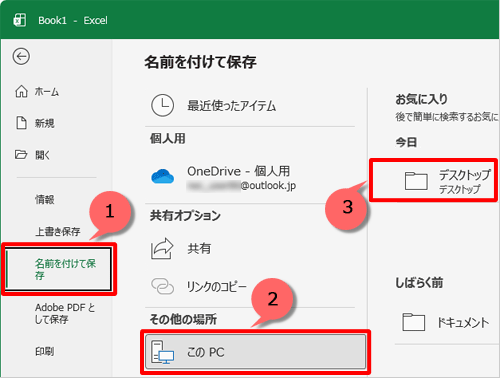The image size is (500, 378).
Task: Click the 開く open folder icon
Action: click(21, 155)
